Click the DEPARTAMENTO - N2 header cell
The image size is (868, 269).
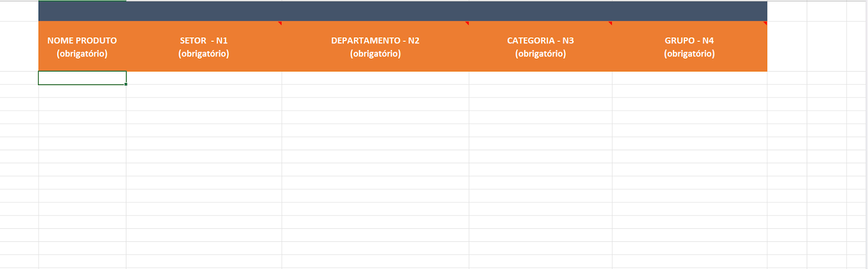375,47
